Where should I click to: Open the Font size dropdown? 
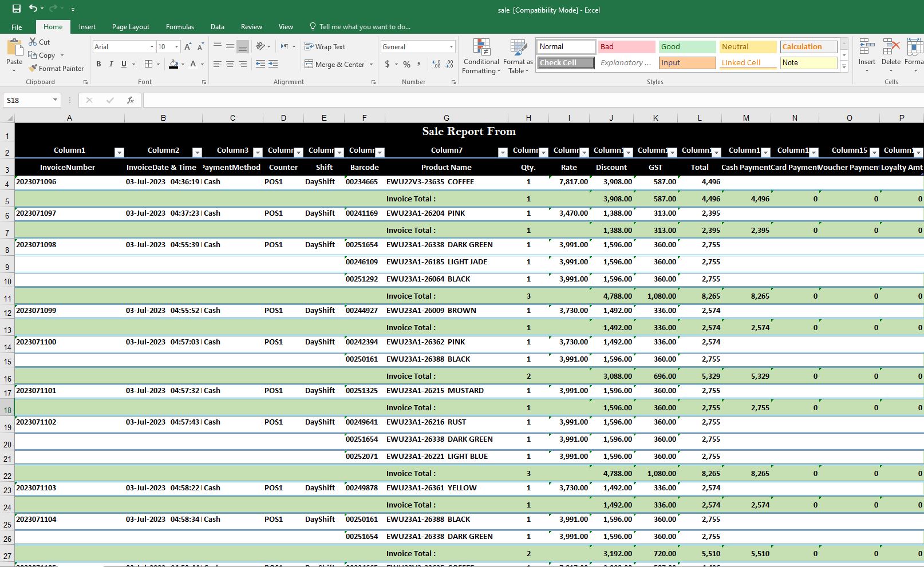tap(175, 46)
